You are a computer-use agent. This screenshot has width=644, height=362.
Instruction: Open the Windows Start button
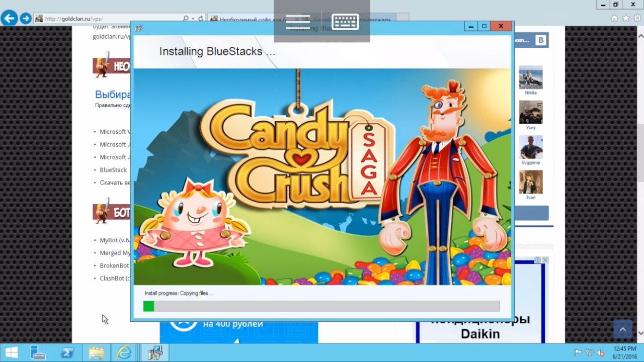11,352
